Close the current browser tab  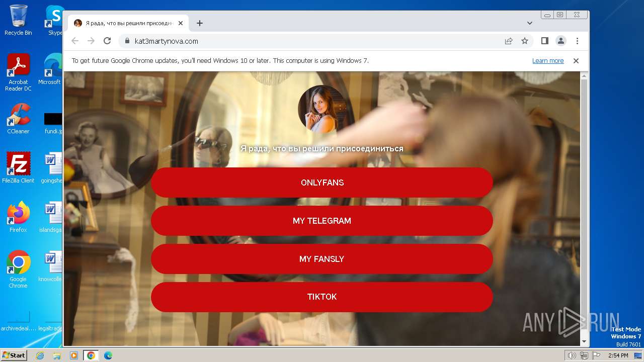[x=181, y=23]
